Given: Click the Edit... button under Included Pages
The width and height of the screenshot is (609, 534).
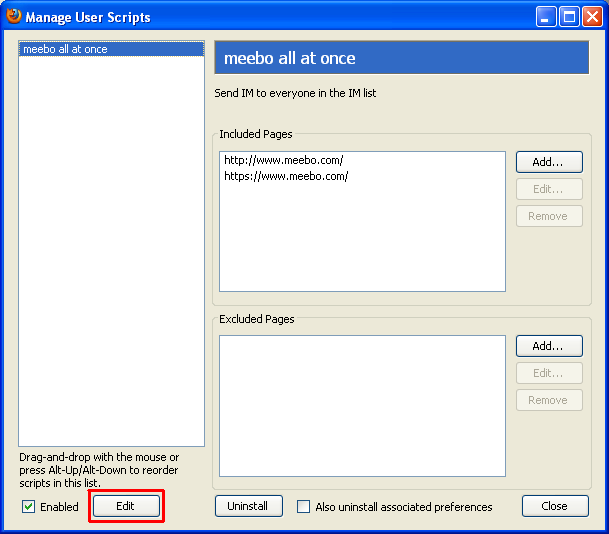Looking at the screenshot, I should [549, 189].
